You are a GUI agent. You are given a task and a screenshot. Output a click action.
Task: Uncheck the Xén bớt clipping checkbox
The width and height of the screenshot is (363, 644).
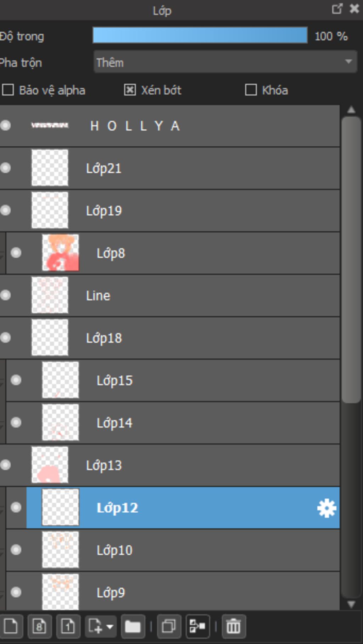[x=130, y=90]
